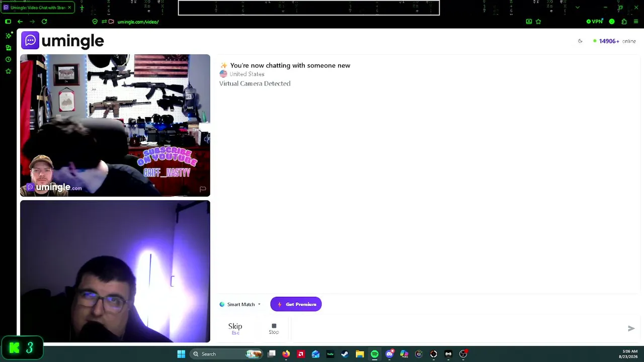Open Hulu from the taskbar
Image resolution: width=644 pixels, height=362 pixels.
(330, 354)
